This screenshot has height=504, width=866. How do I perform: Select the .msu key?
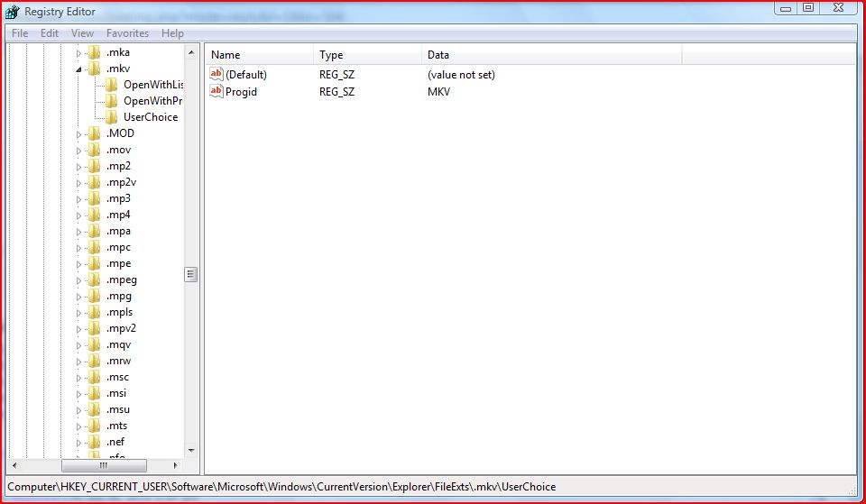pyautogui.click(x=117, y=409)
